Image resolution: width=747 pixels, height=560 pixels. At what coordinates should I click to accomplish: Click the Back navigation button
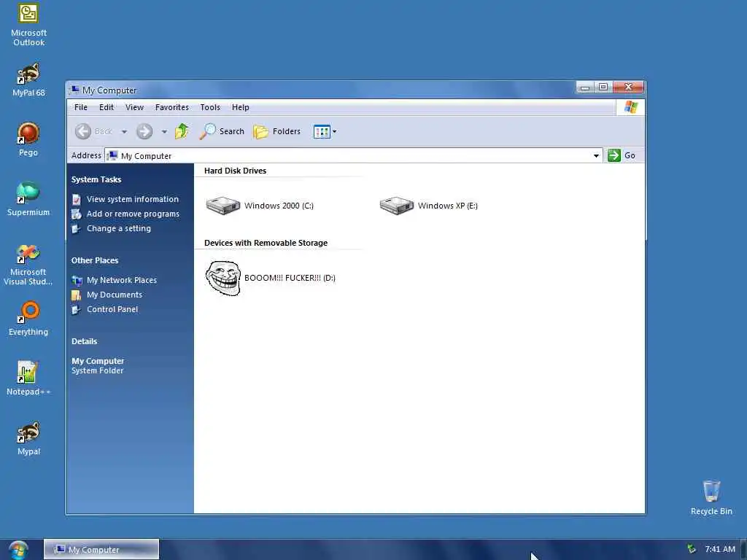tap(94, 131)
